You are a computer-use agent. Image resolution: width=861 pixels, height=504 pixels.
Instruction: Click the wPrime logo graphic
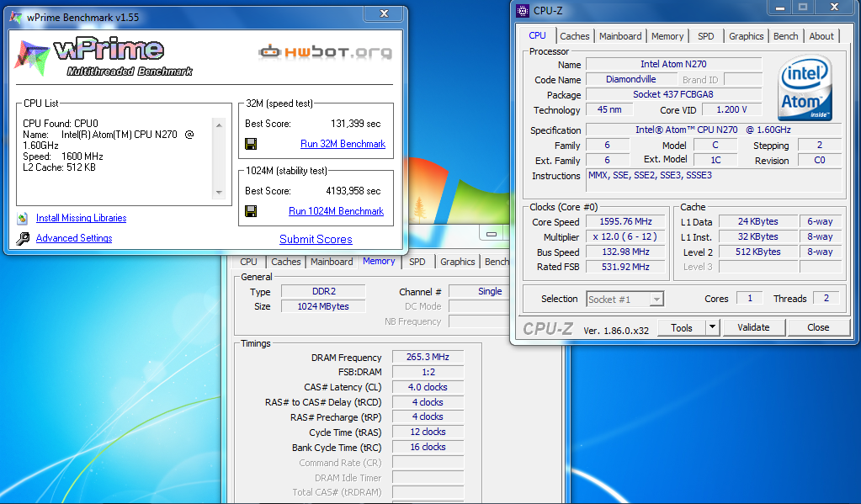point(104,57)
